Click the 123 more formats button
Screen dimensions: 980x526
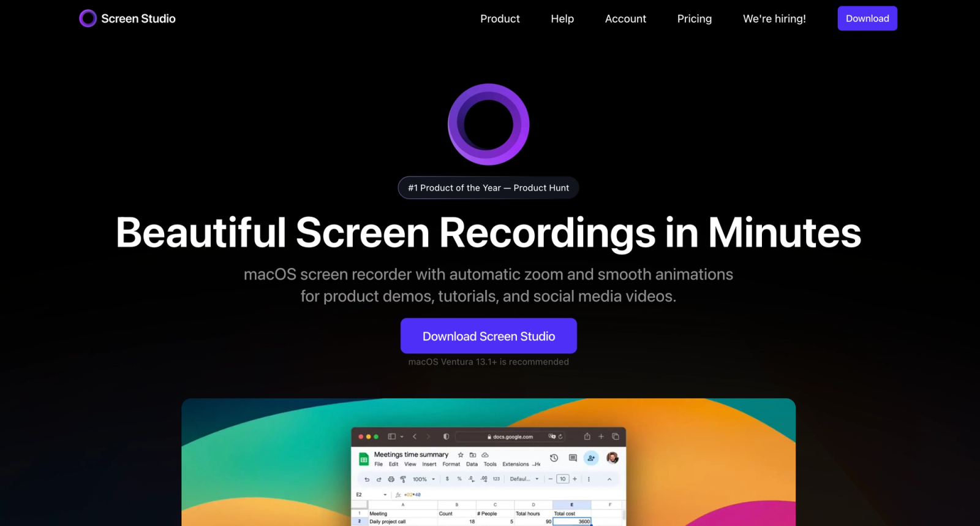pos(496,479)
